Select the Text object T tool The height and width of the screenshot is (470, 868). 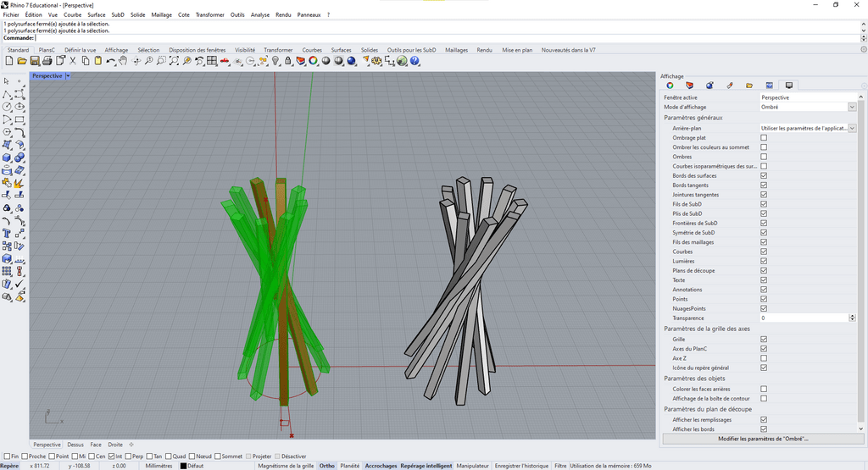(7, 234)
